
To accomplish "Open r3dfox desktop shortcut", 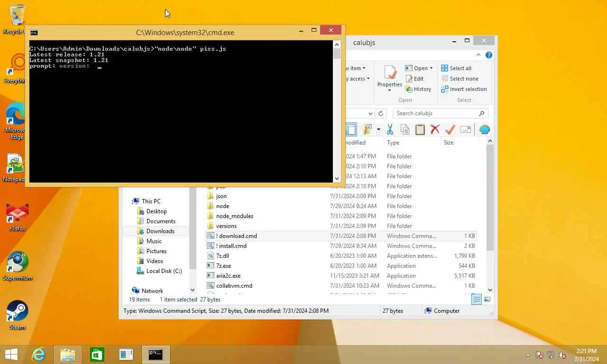I will (x=18, y=218).
